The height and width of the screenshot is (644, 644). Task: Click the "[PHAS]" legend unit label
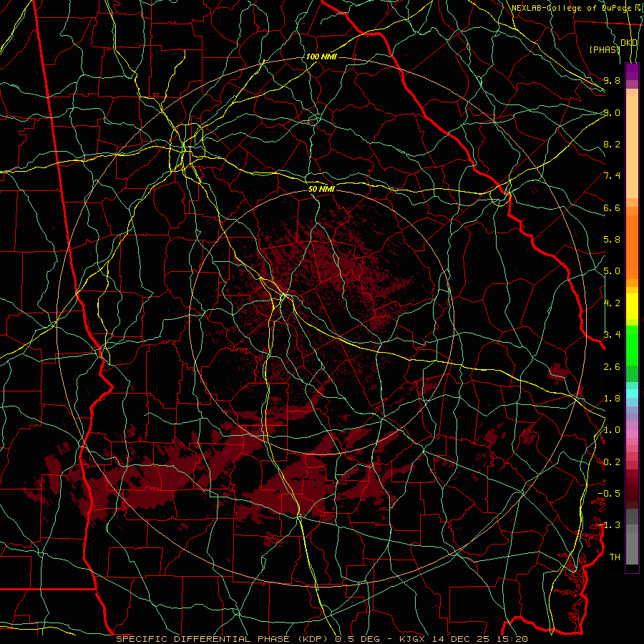point(604,49)
